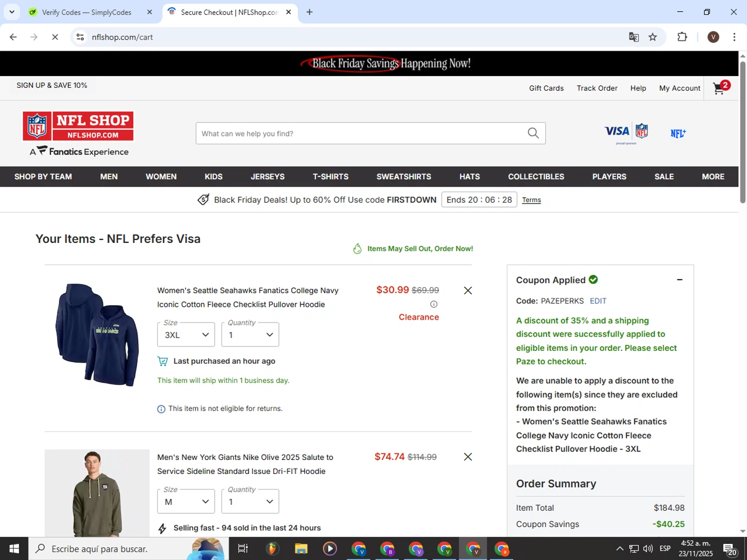Open the Gift Cards link
747x560 pixels.
click(546, 88)
